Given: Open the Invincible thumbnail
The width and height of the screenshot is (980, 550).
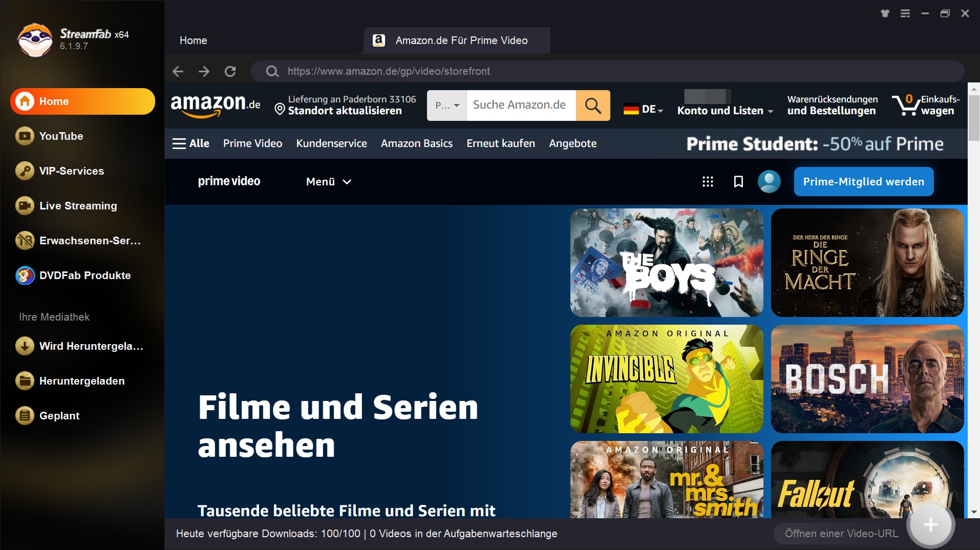Looking at the screenshot, I should coord(667,379).
